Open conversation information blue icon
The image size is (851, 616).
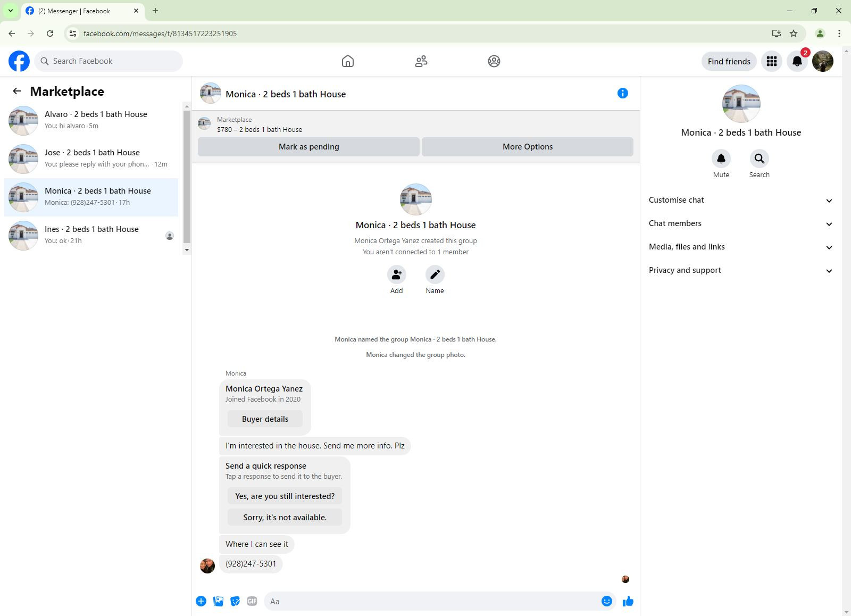click(x=623, y=93)
